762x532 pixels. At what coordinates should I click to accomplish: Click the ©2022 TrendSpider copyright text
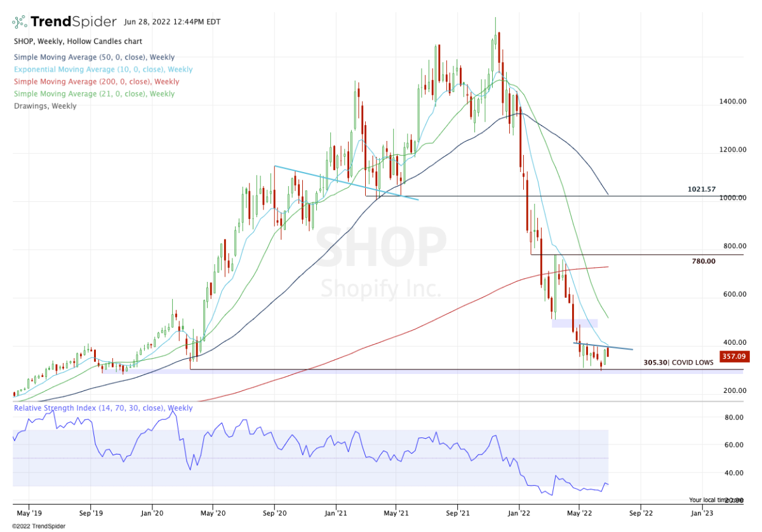point(38,526)
